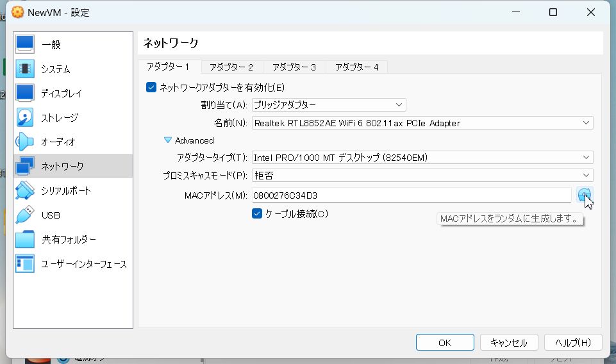
Task: Open the USB settings icon
Action: pos(25,215)
